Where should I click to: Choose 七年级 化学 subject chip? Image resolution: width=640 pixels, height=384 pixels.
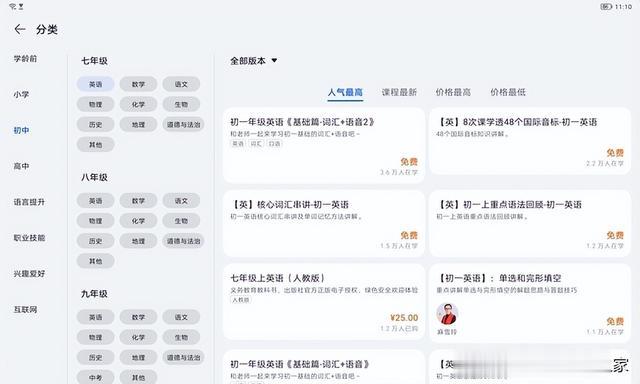[x=138, y=104]
